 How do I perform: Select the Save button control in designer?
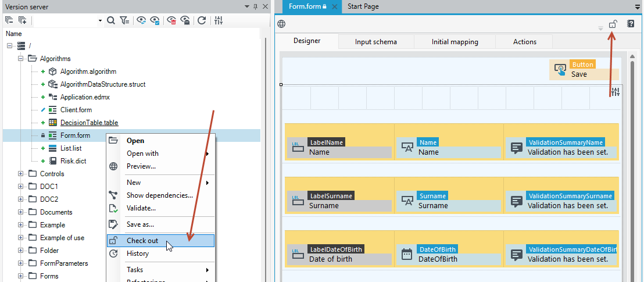pyautogui.click(x=584, y=70)
